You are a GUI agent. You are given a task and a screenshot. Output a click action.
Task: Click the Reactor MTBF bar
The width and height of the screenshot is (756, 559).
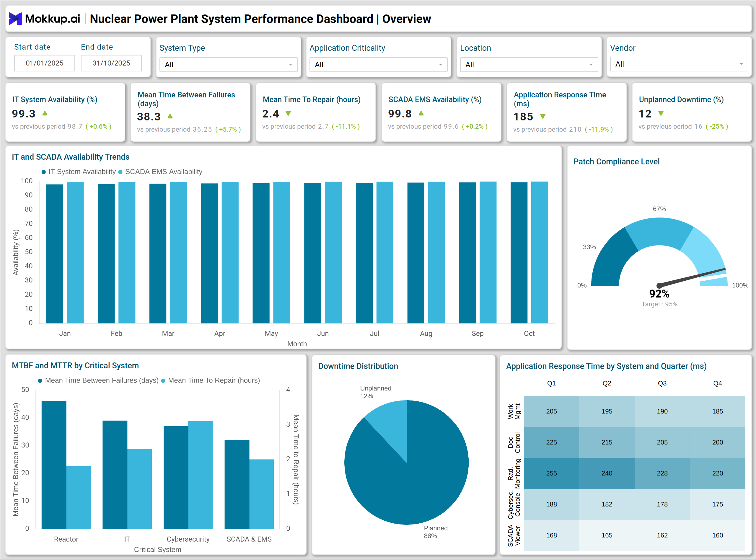coord(54,465)
